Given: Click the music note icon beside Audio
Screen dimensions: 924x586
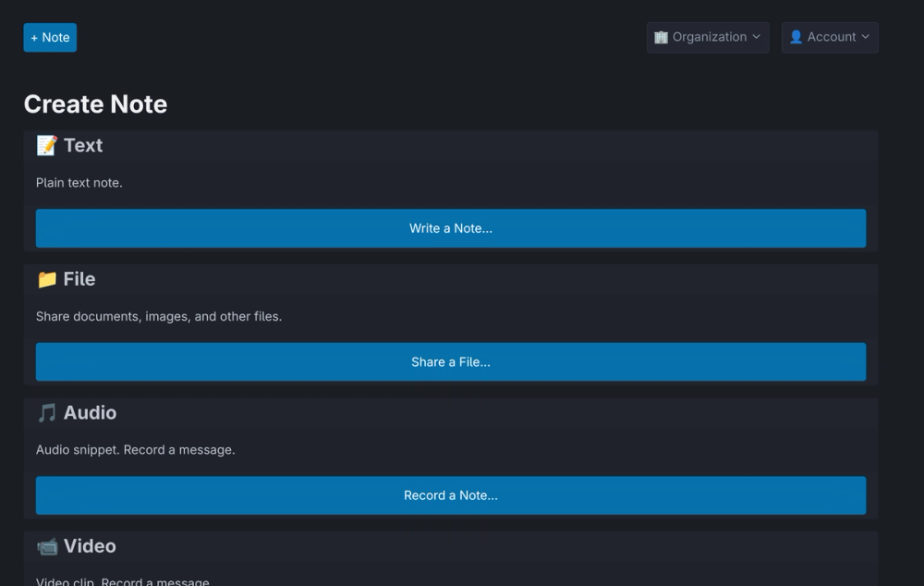Looking at the screenshot, I should pos(46,412).
